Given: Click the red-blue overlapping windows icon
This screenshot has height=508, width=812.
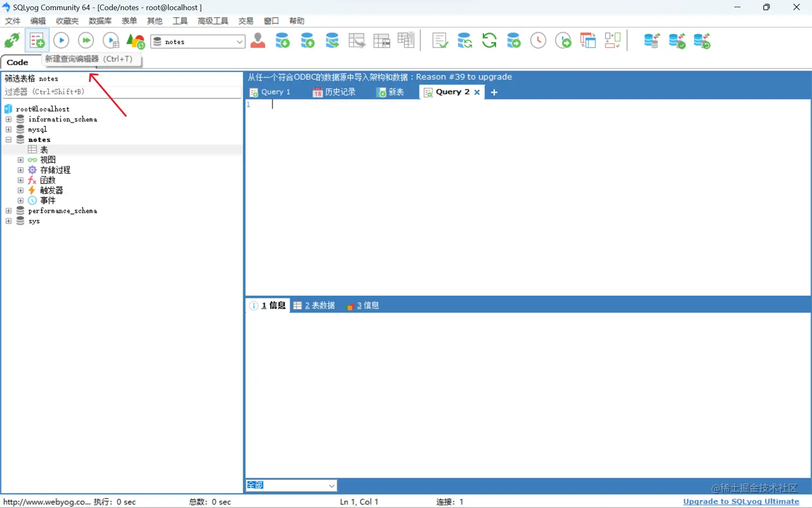Looking at the screenshot, I should click(588, 41).
